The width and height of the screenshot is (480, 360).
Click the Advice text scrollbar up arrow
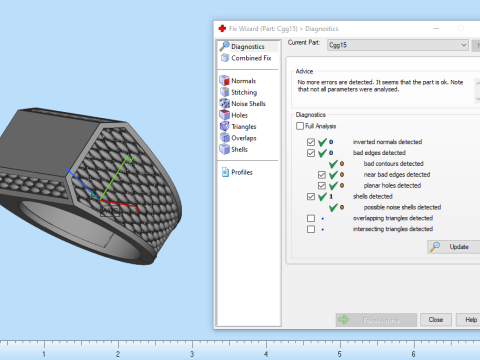(x=477, y=83)
